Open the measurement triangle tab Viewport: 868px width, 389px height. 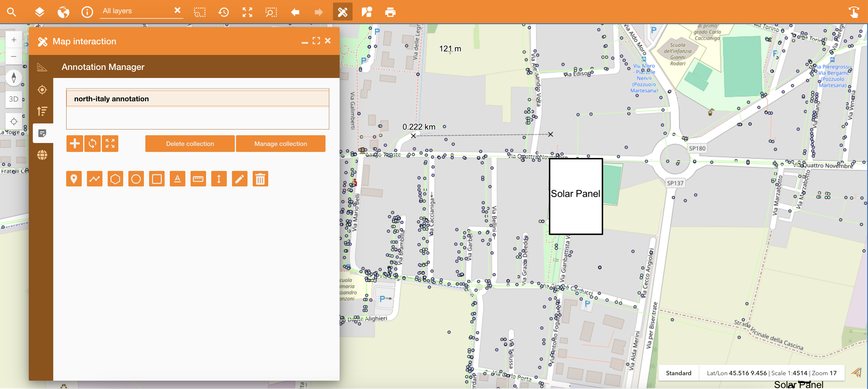(x=42, y=67)
